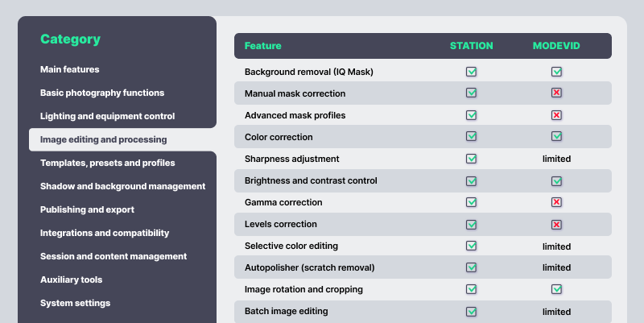
Task: Click STATION checkmark for Autopolisher row
Action: pyautogui.click(x=472, y=267)
